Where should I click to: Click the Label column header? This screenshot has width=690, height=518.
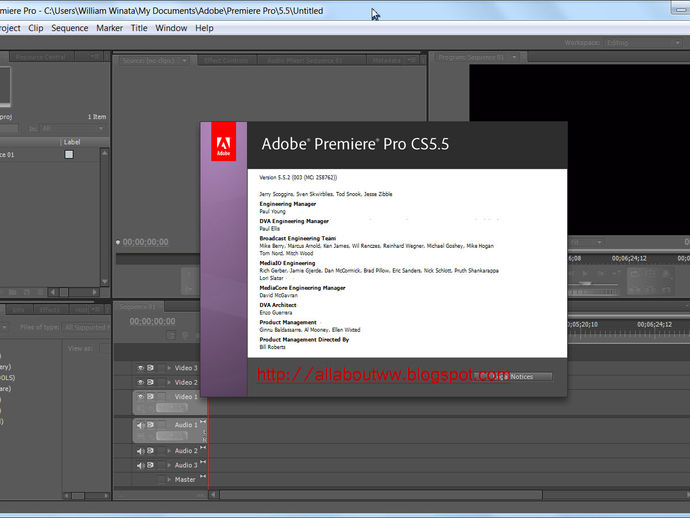tap(72, 142)
